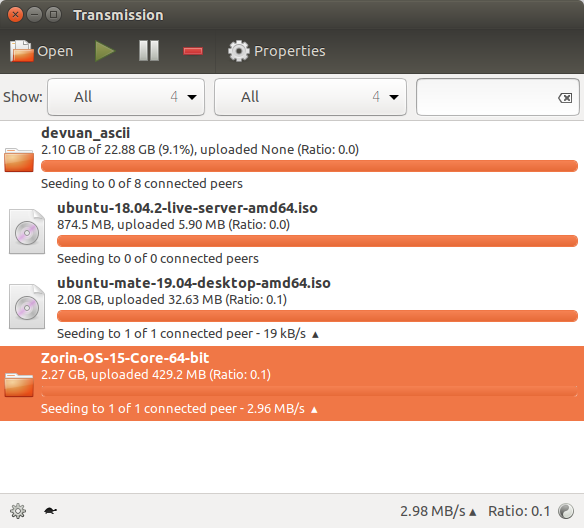Open the options gear in the status bar
The height and width of the screenshot is (528, 584).
pyautogui.click(x=18, y=511)
